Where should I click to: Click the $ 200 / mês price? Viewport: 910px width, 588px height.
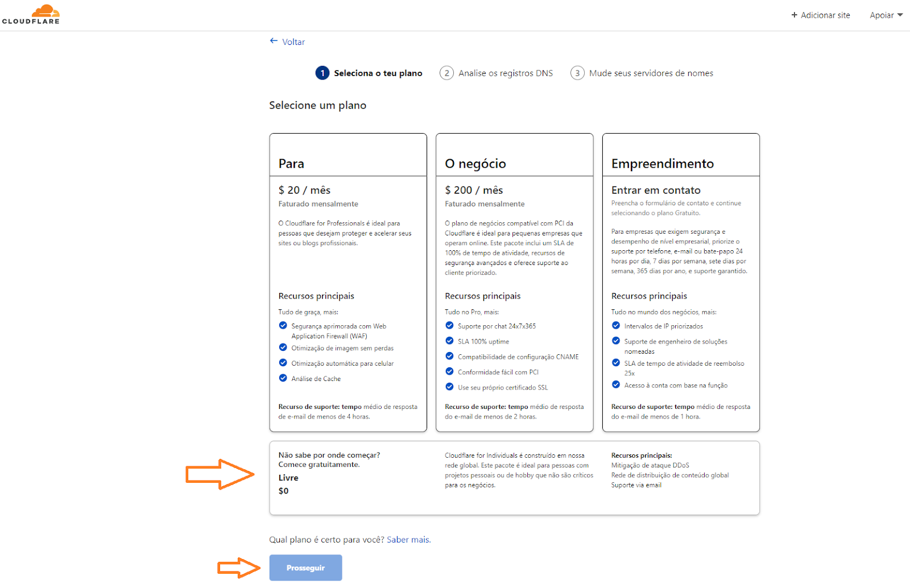(x=474, y=190)
